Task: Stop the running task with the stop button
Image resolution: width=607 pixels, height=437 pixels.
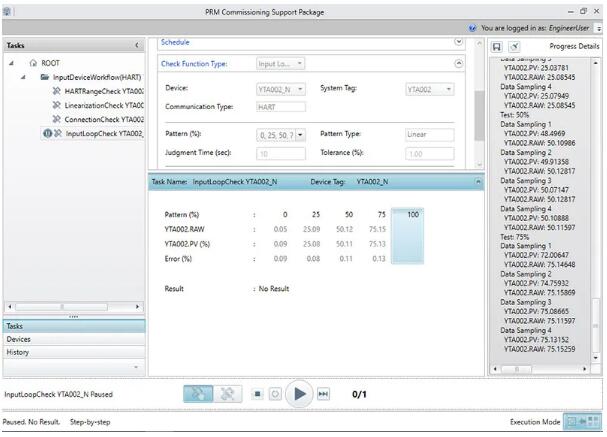Action: tap(257, 394)
